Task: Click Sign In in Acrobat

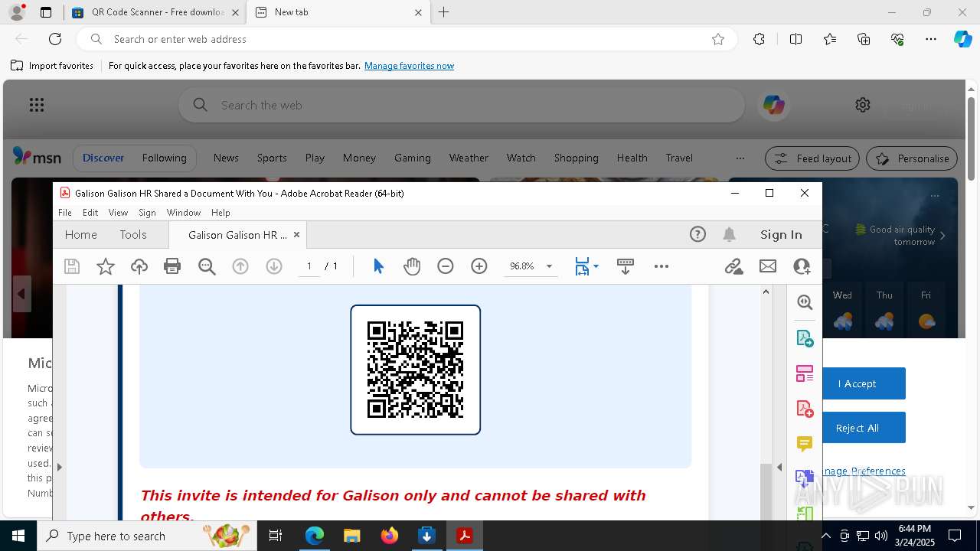Action: [x=781, y=235]
